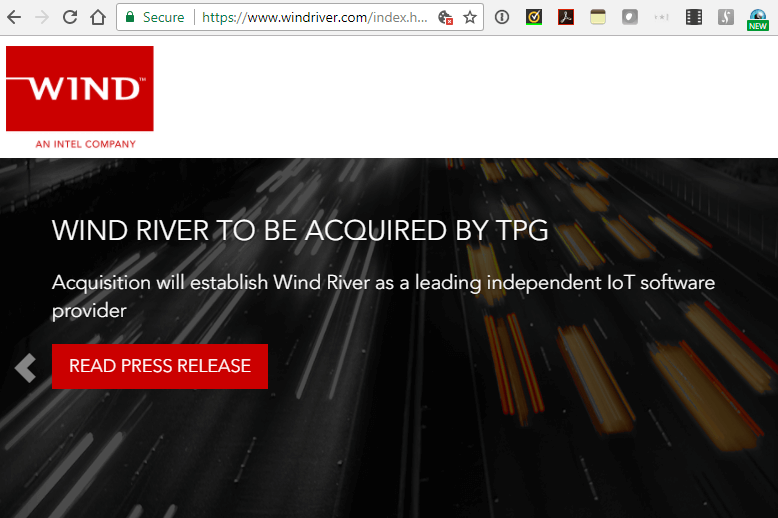Open the yellow sticky note extension
Viewport: 778px width, 518px height.
598,17
